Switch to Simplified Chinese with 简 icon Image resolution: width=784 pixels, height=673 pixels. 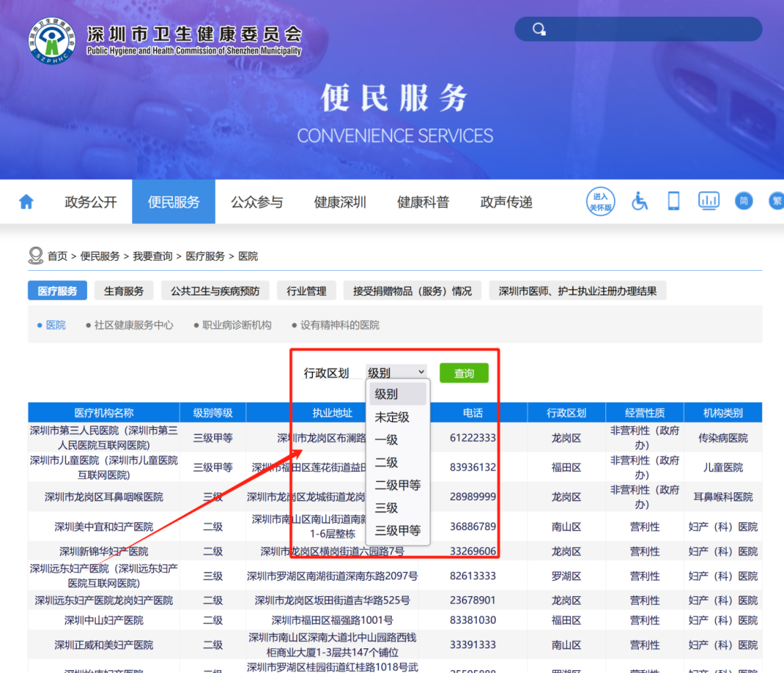(743, 201)
